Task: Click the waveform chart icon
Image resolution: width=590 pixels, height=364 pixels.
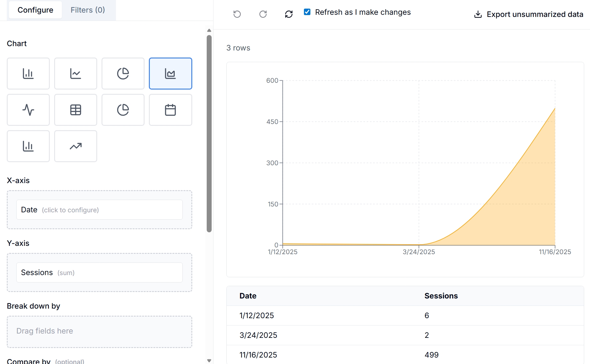Action: click(28, 110)
